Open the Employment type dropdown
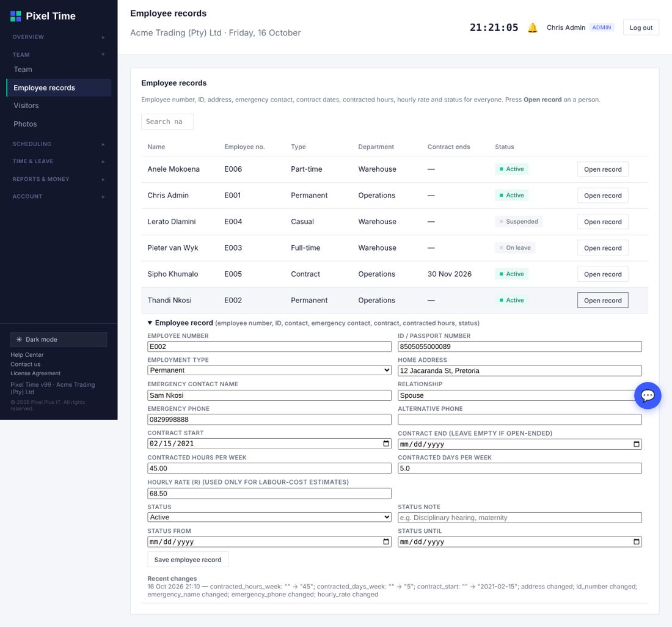The width and height of the screenshot is (672, 627). [269, 370]
